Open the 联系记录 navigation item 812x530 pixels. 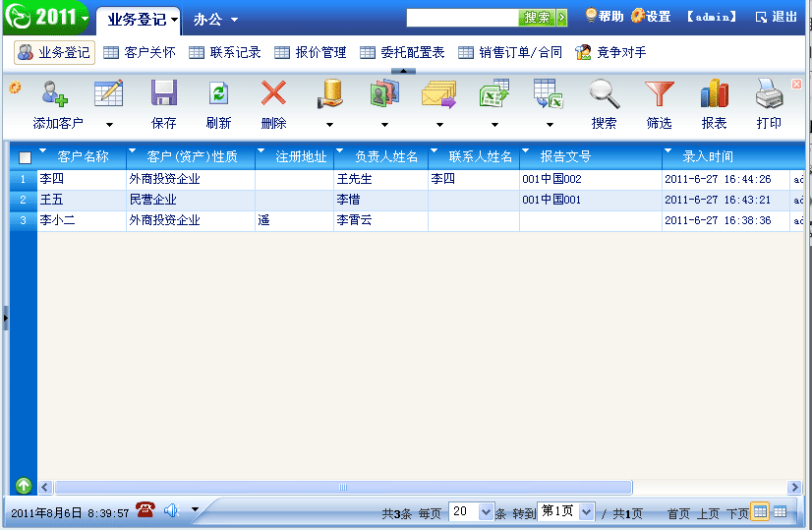[x=225, y=52]
